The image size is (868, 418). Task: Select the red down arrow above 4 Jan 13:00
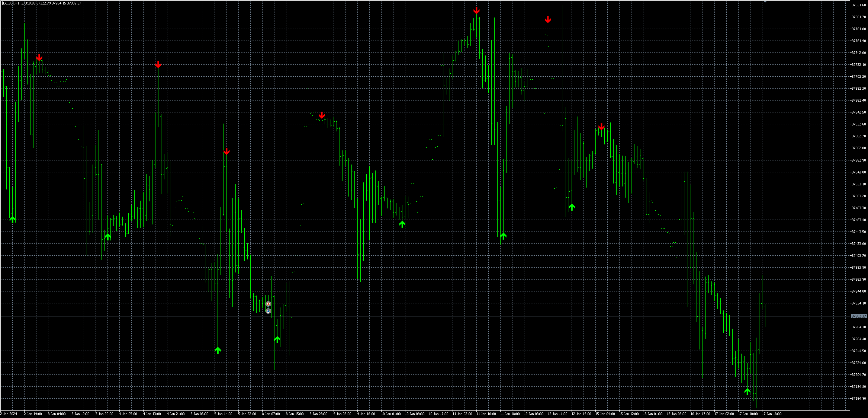click(x=158, y=65)
